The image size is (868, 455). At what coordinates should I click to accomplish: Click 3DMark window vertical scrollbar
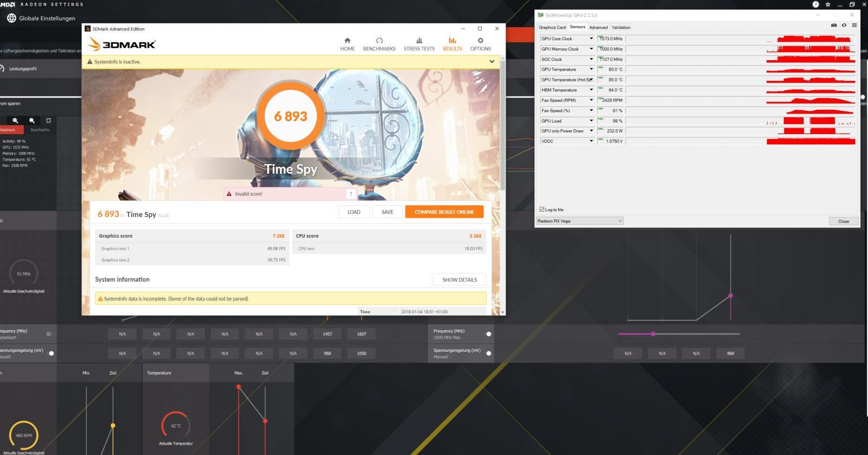click(503, 125)
